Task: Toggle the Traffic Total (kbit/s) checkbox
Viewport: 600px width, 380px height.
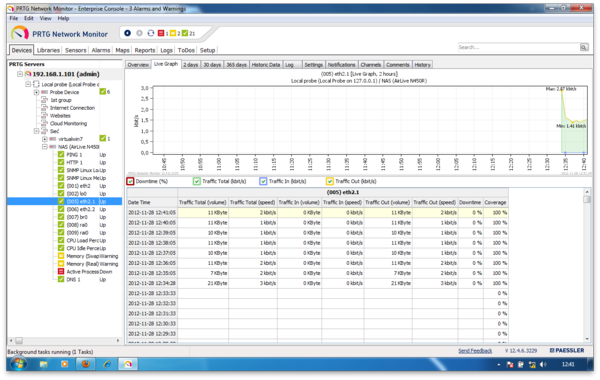Action: [197, 181]
